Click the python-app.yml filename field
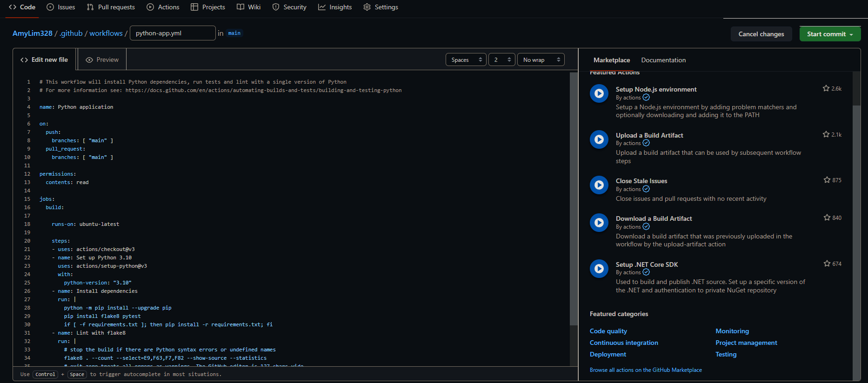This screenshot has height=383, width=868. (173, 33)
